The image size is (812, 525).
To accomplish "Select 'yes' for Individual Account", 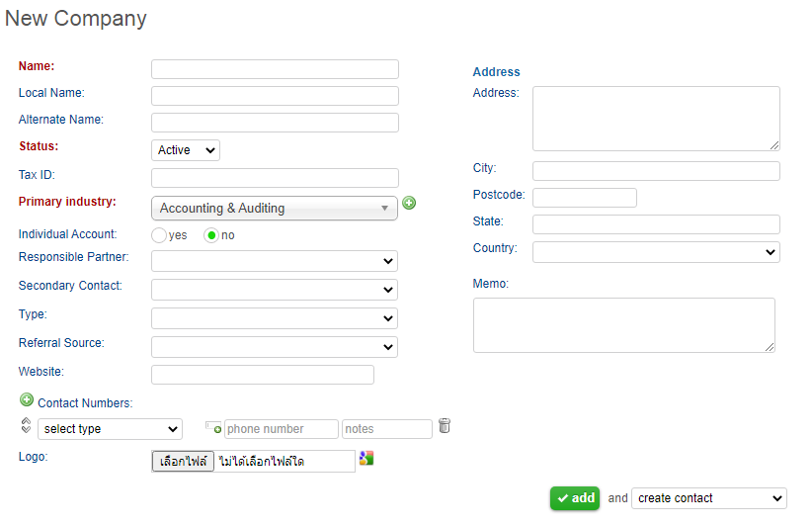I will 159,235.
